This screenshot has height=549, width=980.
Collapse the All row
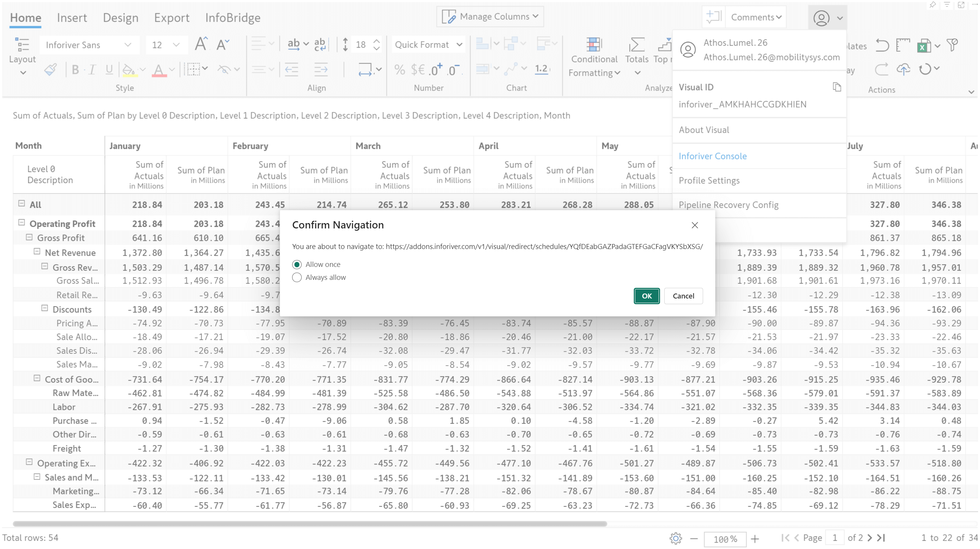pyautogui.click(x=21, y=204)
